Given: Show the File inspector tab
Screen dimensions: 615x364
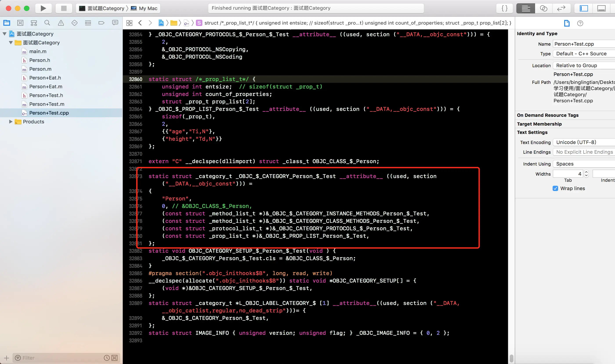Looking at the screenshot, I should coord(567,23).
